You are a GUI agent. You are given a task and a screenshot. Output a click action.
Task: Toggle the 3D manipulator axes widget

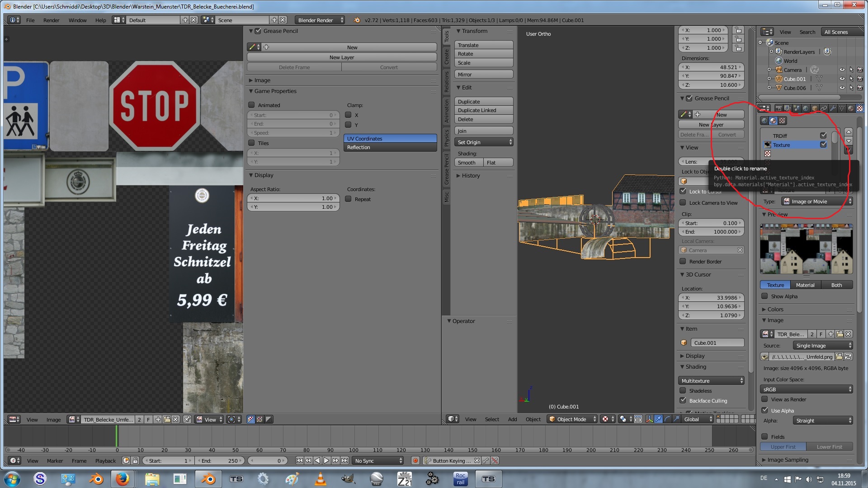coord(649,419)
